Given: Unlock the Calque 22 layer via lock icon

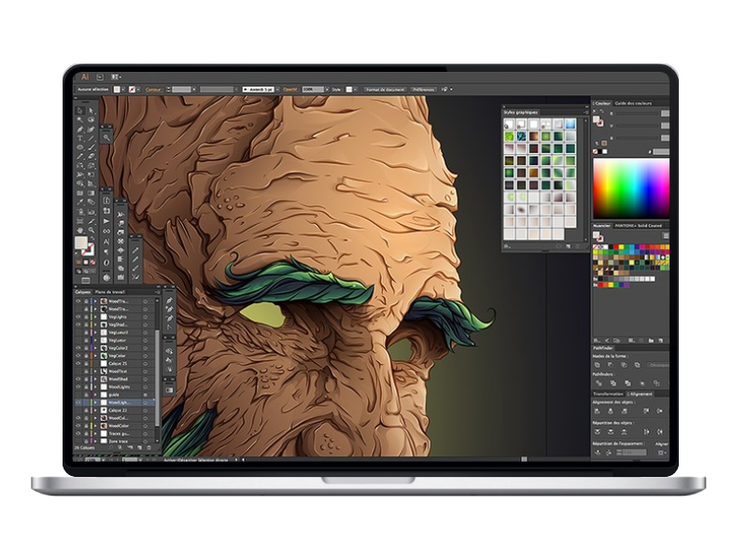Looking at the screenshot, I should [86, 410].
